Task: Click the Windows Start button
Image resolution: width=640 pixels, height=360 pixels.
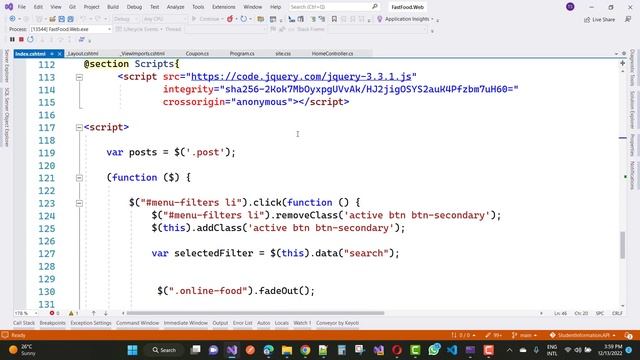Action: [133, 350]
